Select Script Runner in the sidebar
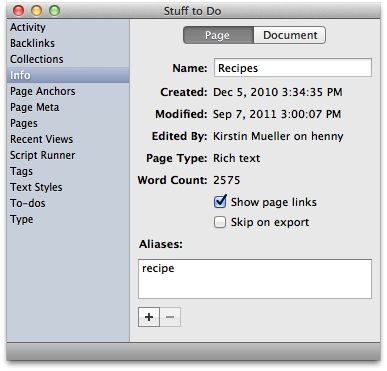Viewport: 387px width, 371px height. coord(68,155)
